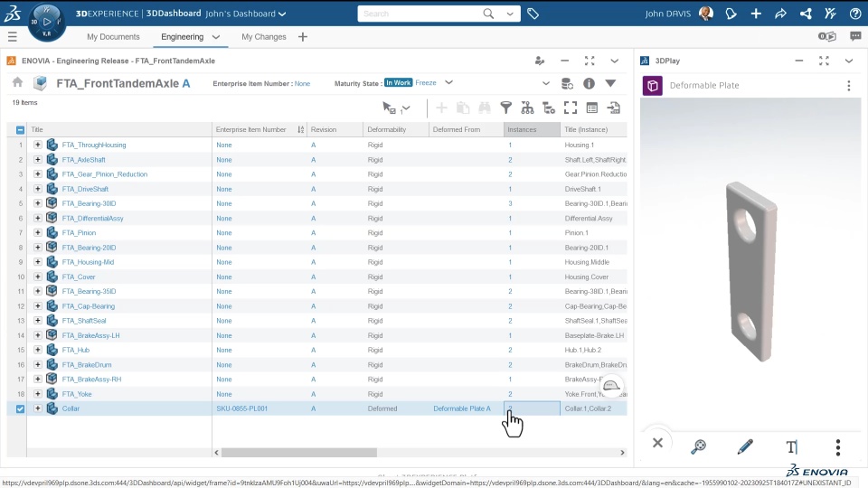The width and height of the screenshot is (868, 488).
Task: Expand the FTA_AxleShaft row
Action: [38, 159]
